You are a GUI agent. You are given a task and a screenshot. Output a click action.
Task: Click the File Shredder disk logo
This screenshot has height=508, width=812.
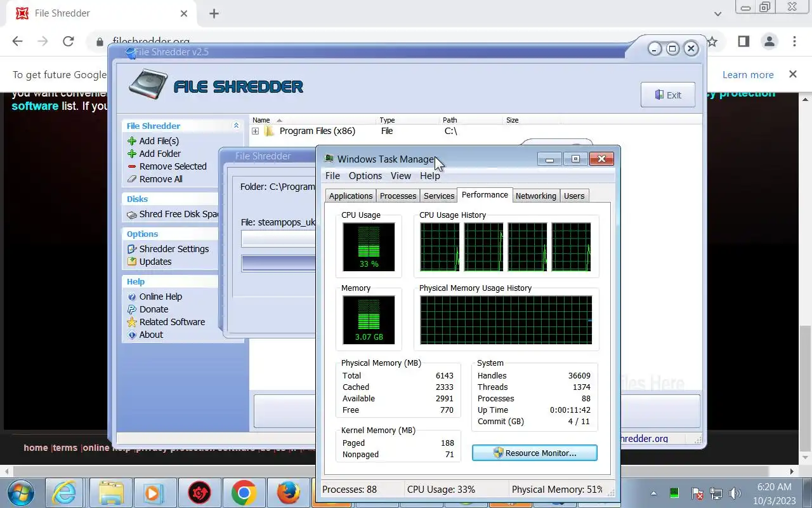pyautogui.click(x=147, y=84)
